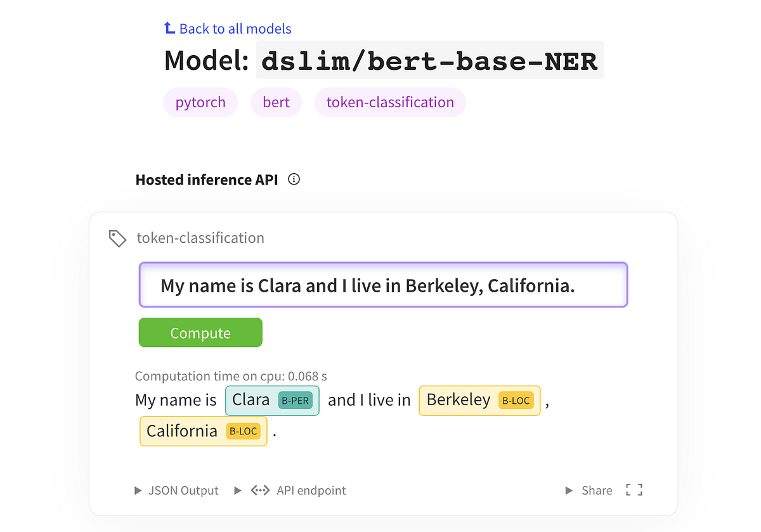Click the highlighted Clara entity box
Viewport: 761px width, 532px height.
coord(272,400)
